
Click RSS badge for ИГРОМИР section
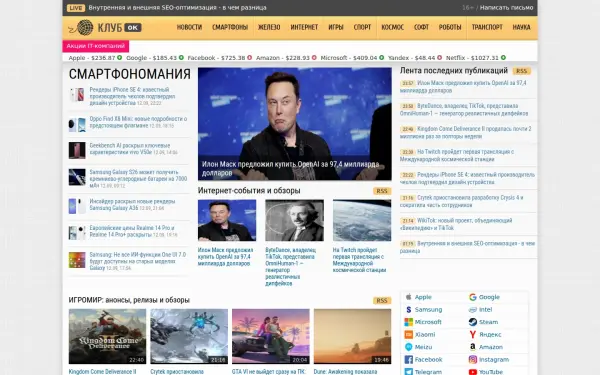click(382, 301)
